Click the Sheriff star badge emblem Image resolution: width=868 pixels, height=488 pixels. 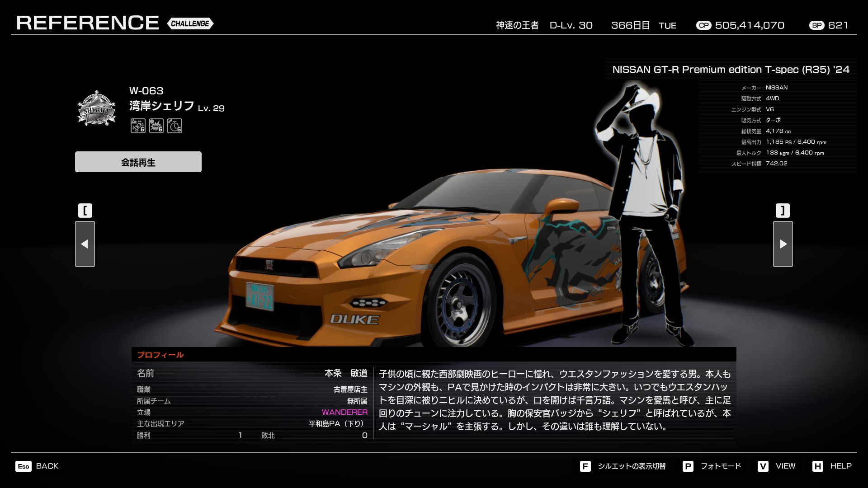pyautogui.click(x=96, y=109)
